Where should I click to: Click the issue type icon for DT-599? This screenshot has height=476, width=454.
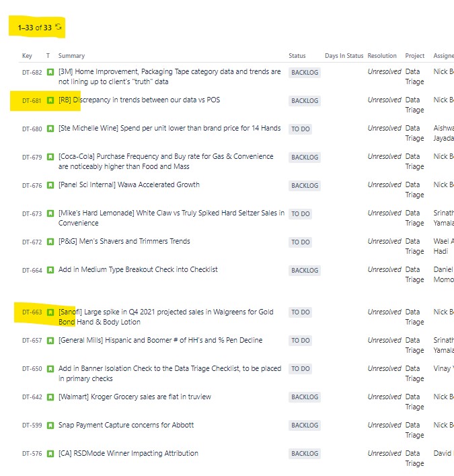pos(50,426)
